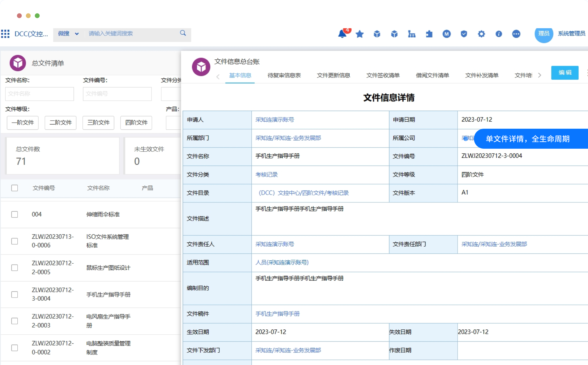Image resolution: width=588 pixels, height=365 pixels.
Task: Click the star favorites icon
Action: pos(360,34)
